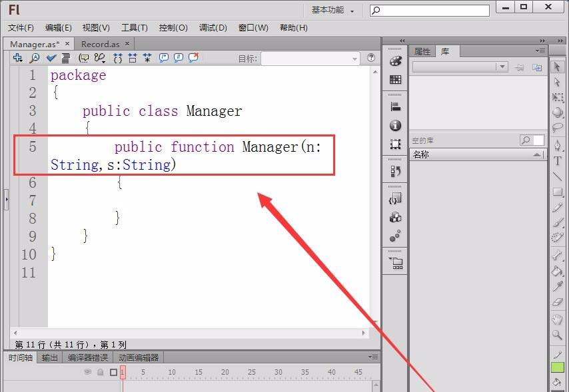Open the 目标 target dropdown
The height and width of the screenshot is (392, 569).
point(310,59)
